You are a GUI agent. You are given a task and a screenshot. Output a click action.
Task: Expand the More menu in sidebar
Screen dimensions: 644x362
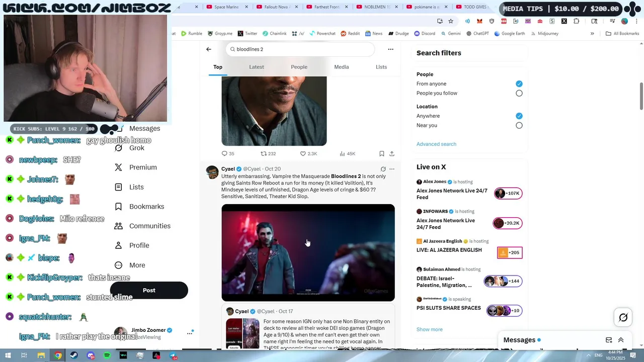[130, 265]
